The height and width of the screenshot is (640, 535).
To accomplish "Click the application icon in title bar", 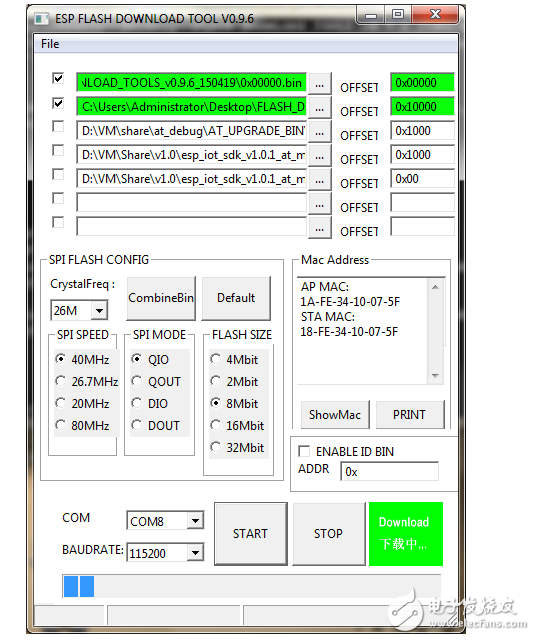I will [x=41, y=19].
